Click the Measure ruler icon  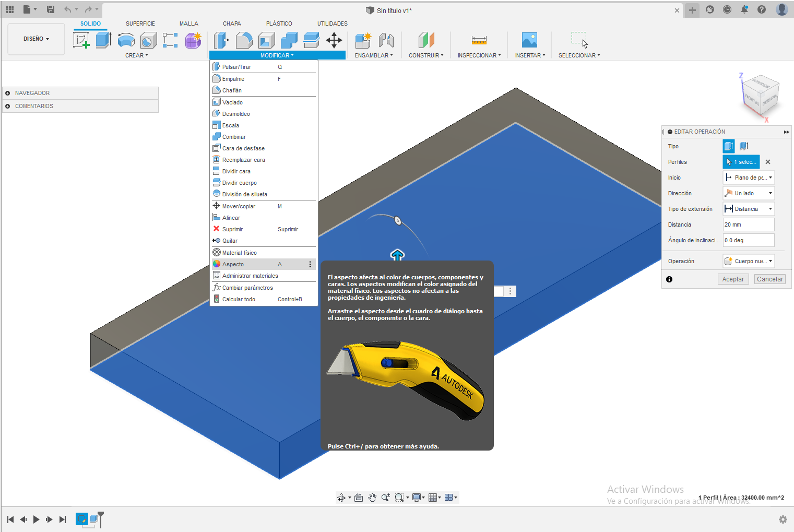479,40
